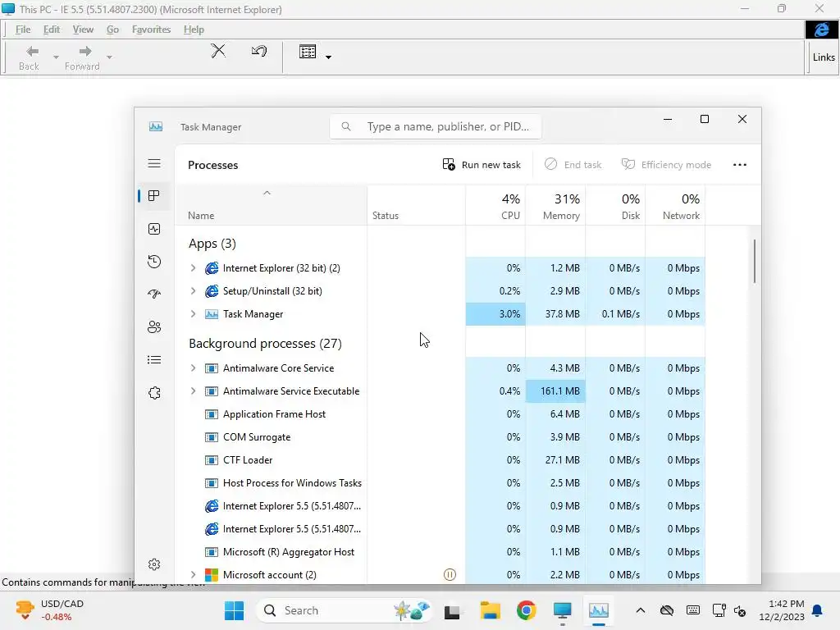Viewport: 840px width, 630px height.
Task: Click Back button in IE toolbar
Action: [30, 58]
